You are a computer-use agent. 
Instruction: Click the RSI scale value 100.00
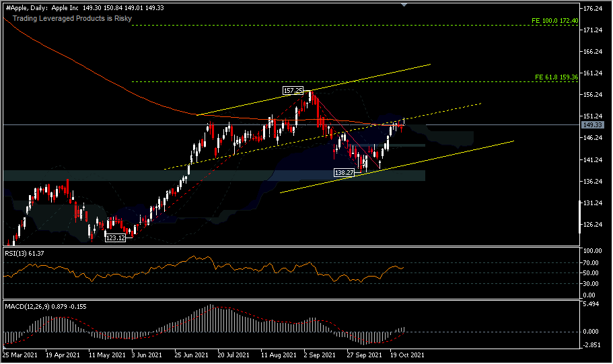[x=592, y=250]
